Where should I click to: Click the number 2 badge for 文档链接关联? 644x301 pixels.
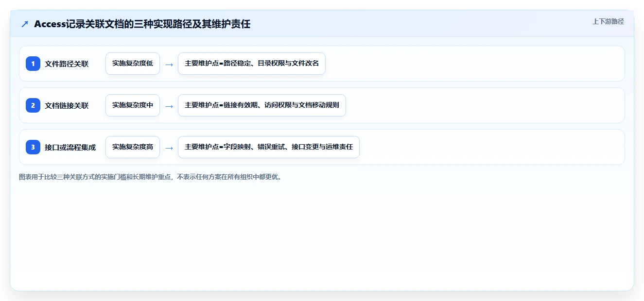click(x=33, y=105)
